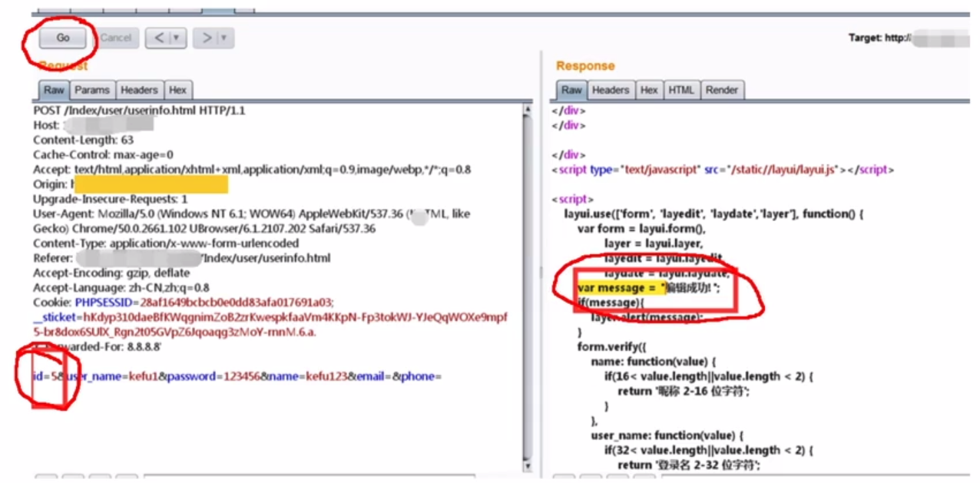
Task: Click the return '登录名 2-32 位字符' line
Action: 688,465
